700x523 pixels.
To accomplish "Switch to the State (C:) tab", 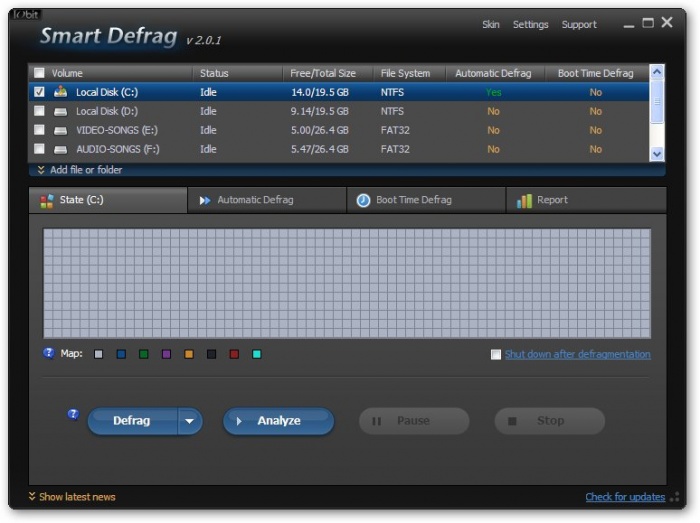I will [x=108, y=200].
